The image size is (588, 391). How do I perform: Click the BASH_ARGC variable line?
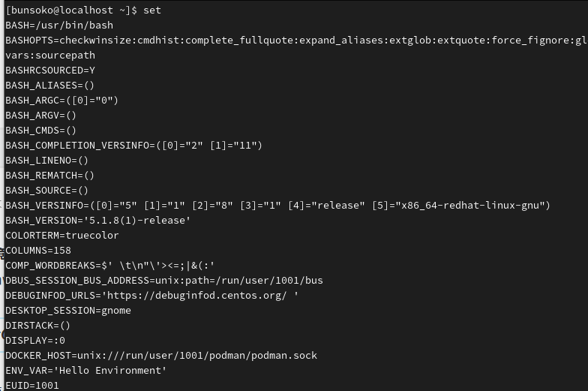62,100
